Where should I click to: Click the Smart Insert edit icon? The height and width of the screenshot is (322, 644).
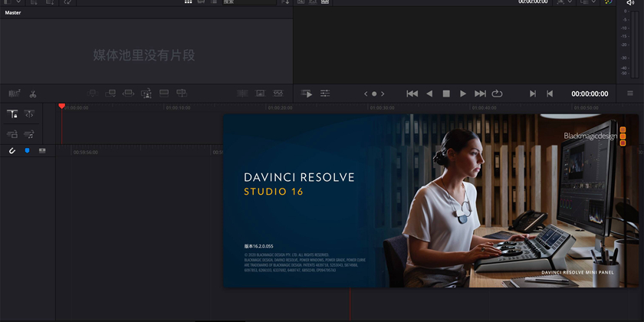(x=93, y=94)
